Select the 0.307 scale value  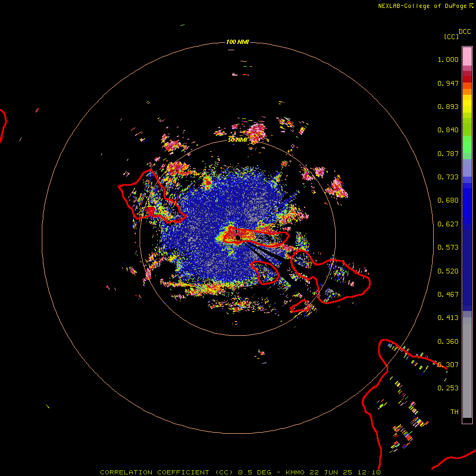point(448,365)
